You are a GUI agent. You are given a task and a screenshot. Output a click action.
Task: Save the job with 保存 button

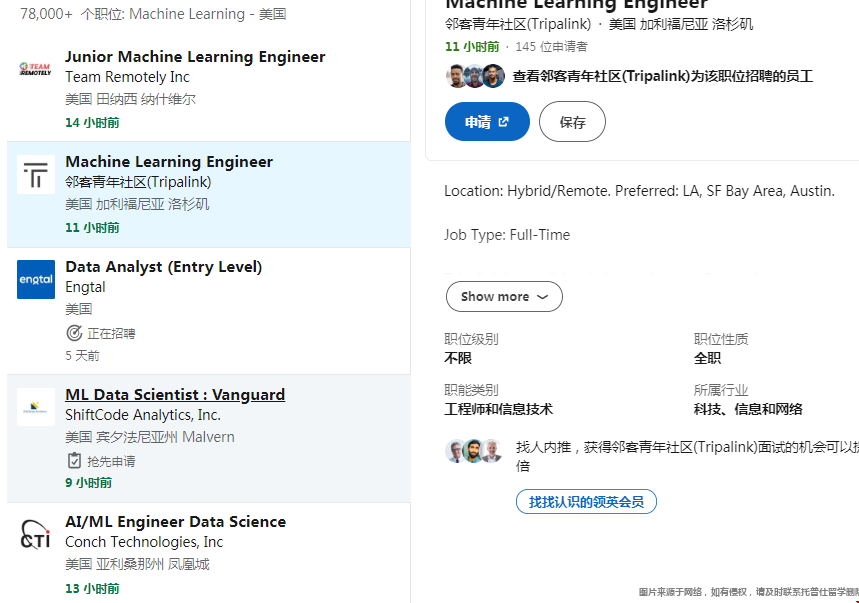572,122
